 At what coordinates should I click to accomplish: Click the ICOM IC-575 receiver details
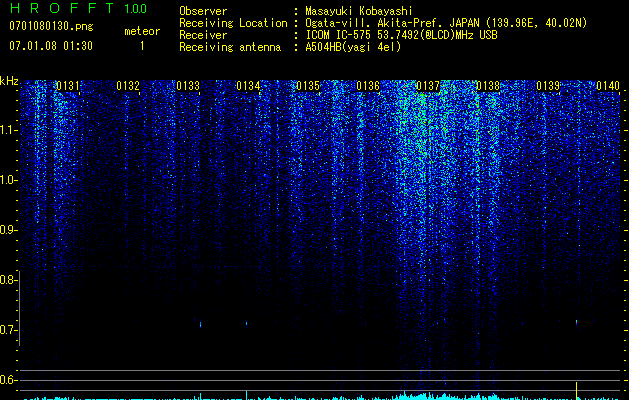[401, 35]
